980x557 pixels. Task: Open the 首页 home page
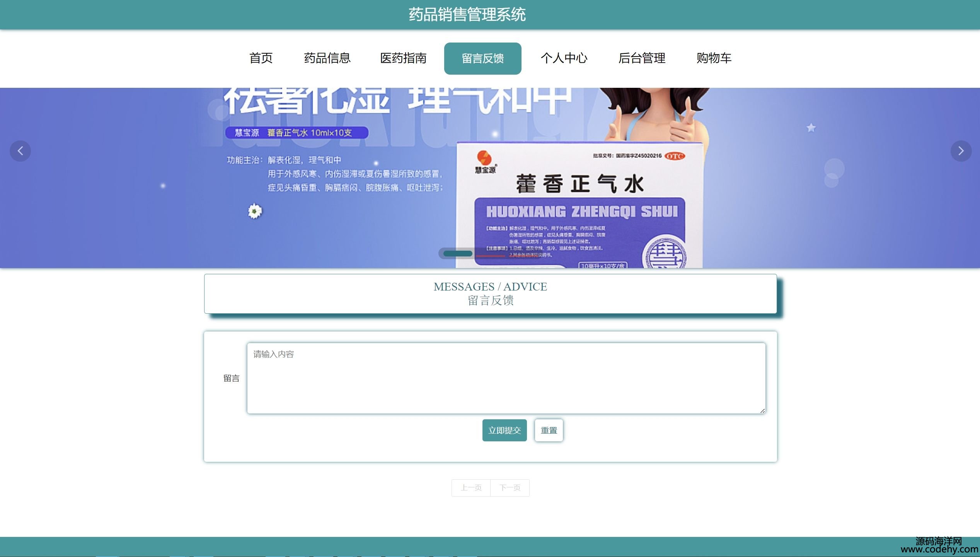(x=261, y=58)
